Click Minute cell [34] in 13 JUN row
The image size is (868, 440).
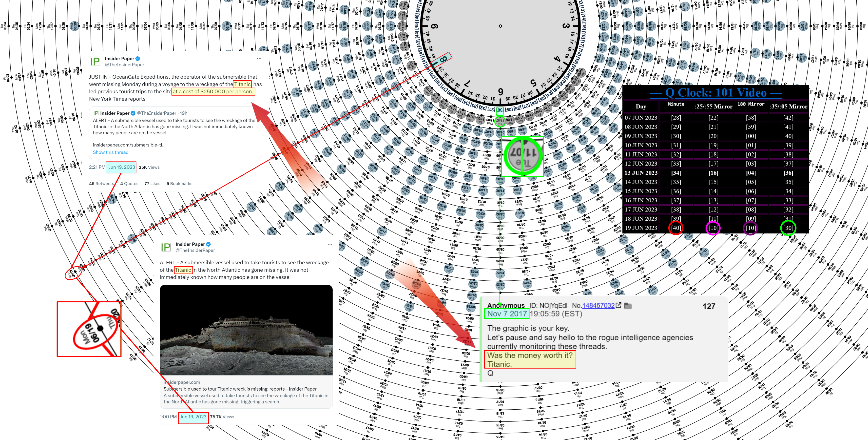point(676,173)
